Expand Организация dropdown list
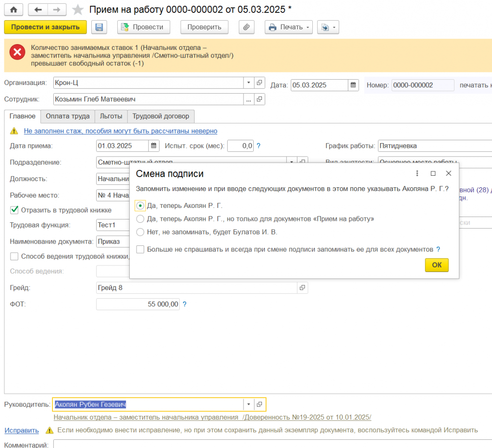Screen dimensions: 492x448 pos(248,83)
